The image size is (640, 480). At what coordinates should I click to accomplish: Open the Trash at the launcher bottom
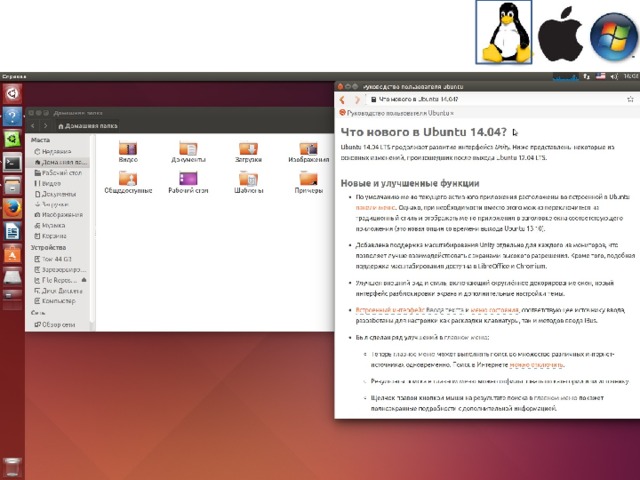pos(12,467)
